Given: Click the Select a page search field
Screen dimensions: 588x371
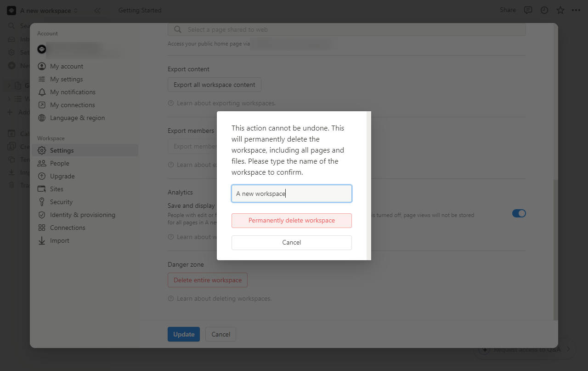Looking at the screenshot, I should coord(347,29).
